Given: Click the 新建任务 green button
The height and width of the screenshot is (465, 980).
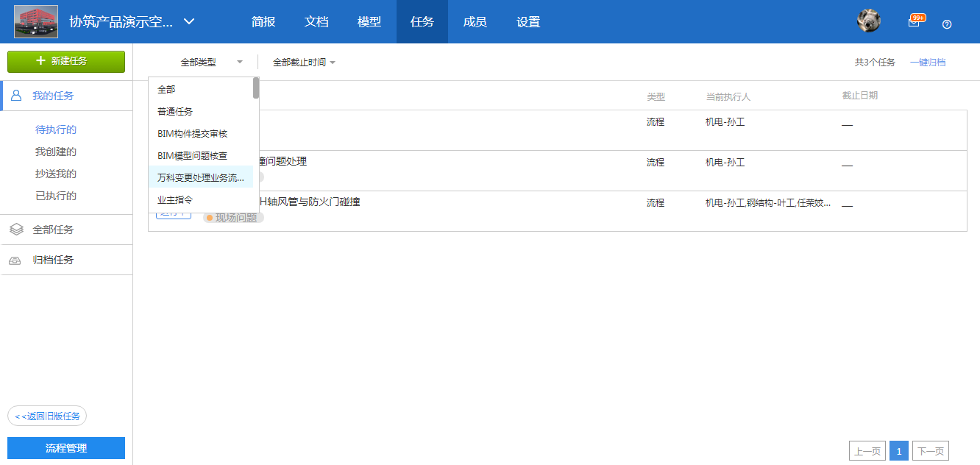Looking at the screenshot, I should (x=66, y=61).
